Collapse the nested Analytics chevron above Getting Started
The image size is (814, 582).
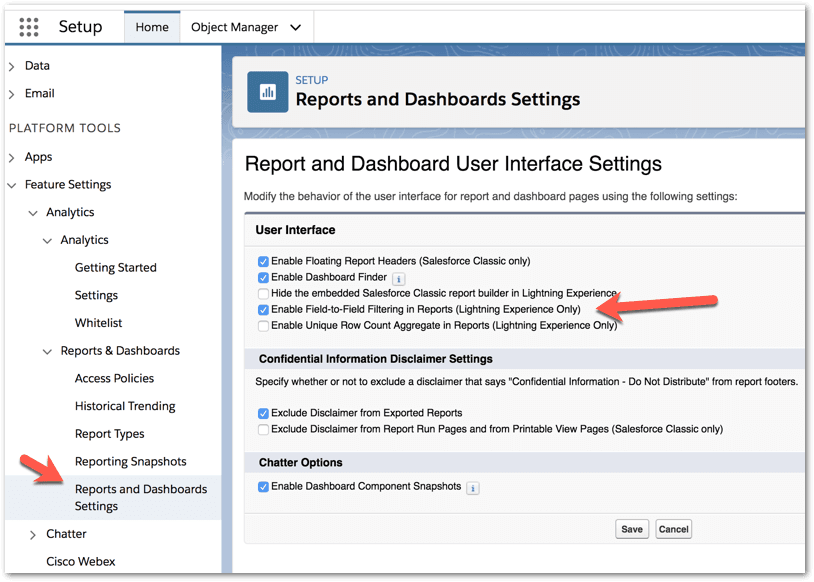(x=47, y=240)
